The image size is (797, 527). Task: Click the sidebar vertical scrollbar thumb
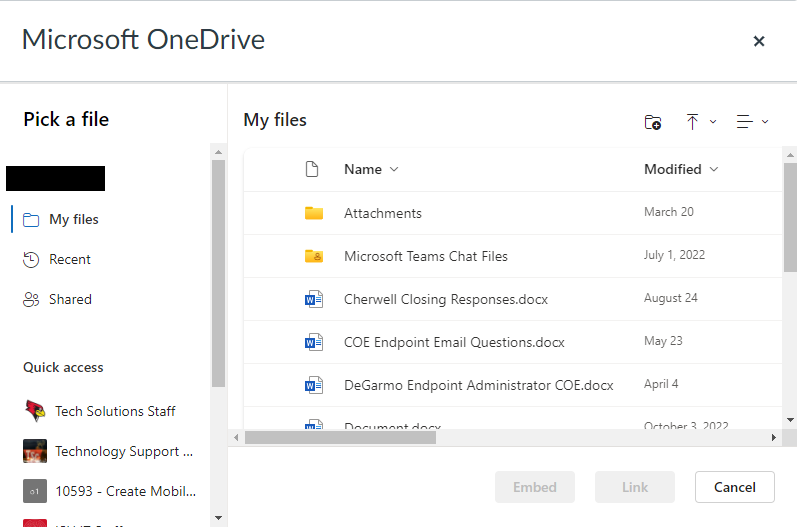219,274
